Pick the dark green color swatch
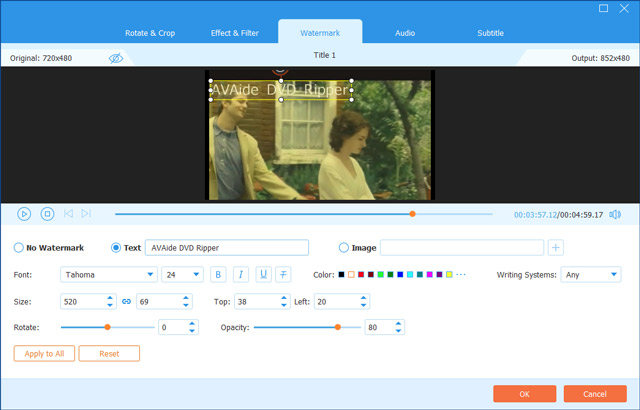Image resolution: width=640 pixels, height=410 pixels. [390, 275]
